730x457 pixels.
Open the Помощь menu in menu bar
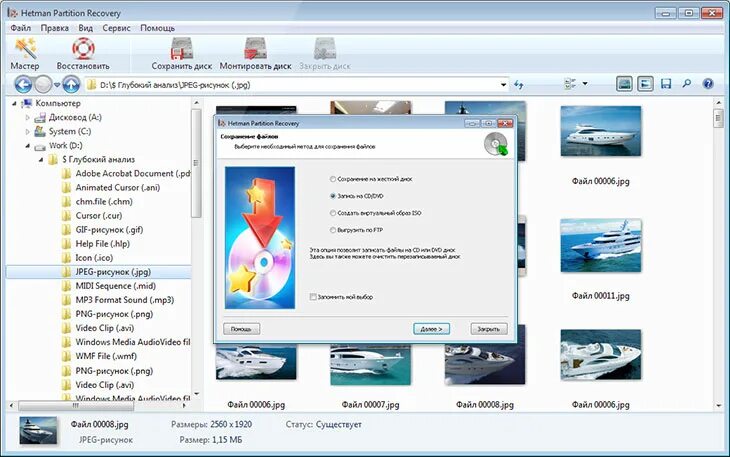click(157, 28)
